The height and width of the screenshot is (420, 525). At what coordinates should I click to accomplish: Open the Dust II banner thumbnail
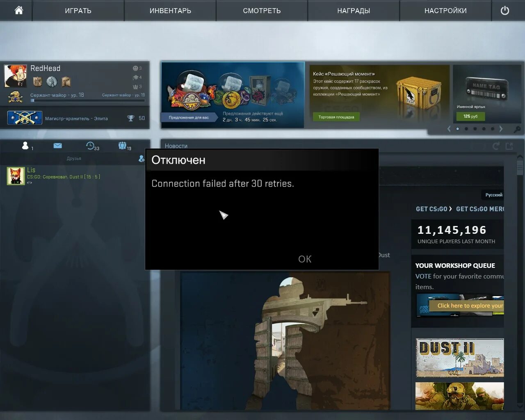(460, 358)
